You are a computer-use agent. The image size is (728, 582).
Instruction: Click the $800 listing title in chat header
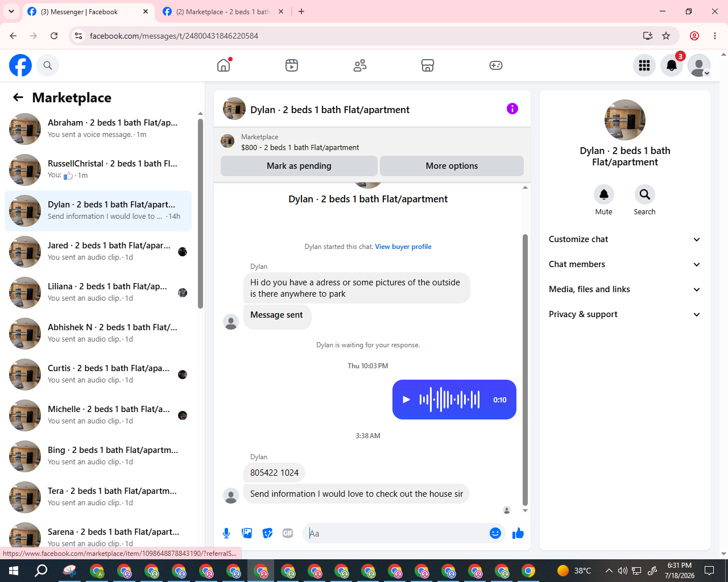click(300, 147)
